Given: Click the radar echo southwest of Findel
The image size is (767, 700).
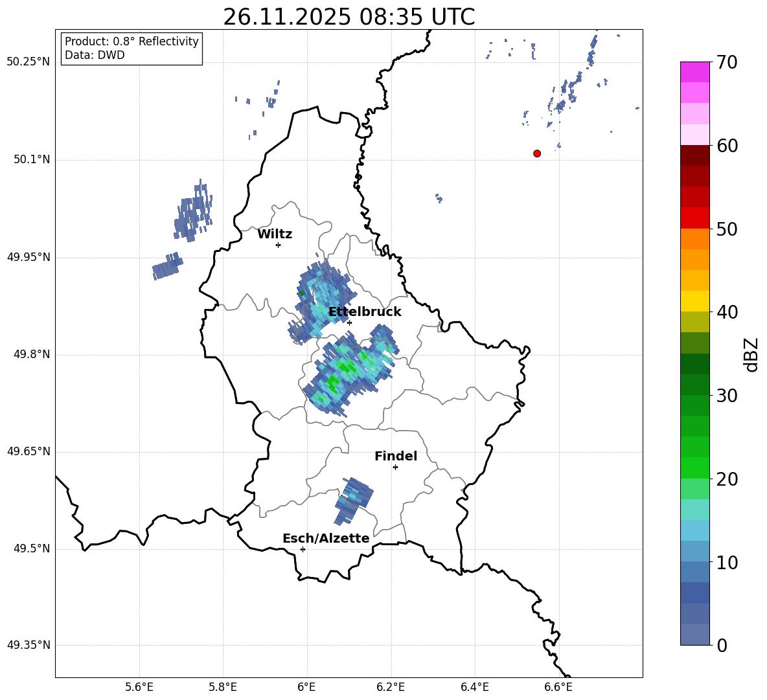Looking at the screenshot, I should [354, 502].
